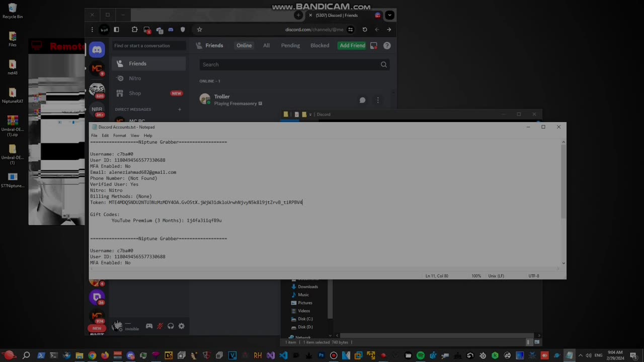This screenshot has height=362, width=644.
Task: Select the Files desktop icon
Action: click(13, 39)
